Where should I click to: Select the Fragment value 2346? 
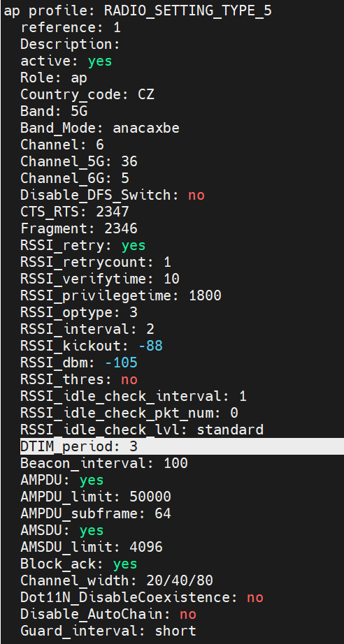pos(121,229)
